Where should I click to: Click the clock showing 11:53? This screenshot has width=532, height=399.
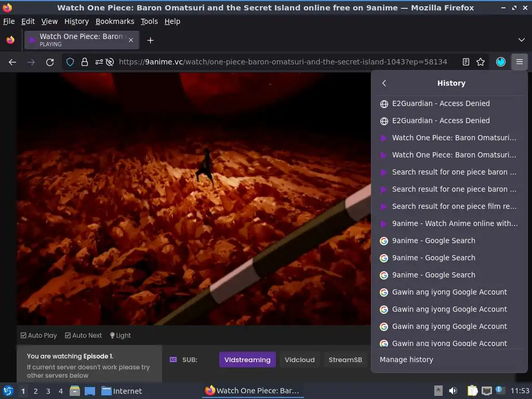[x=520, y=391]
